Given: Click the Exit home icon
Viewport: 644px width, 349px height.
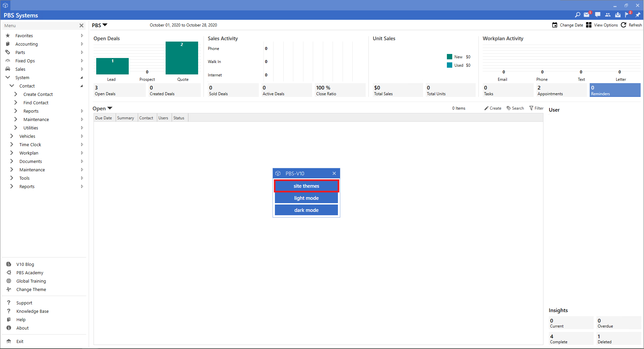Looking at the screenshot, I should coord(9,341).
